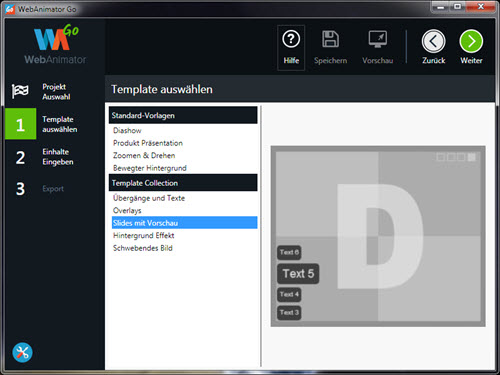The image size is (500, 375).
Task: Close the WebAnimator Go window
Action: pos(480,7)
